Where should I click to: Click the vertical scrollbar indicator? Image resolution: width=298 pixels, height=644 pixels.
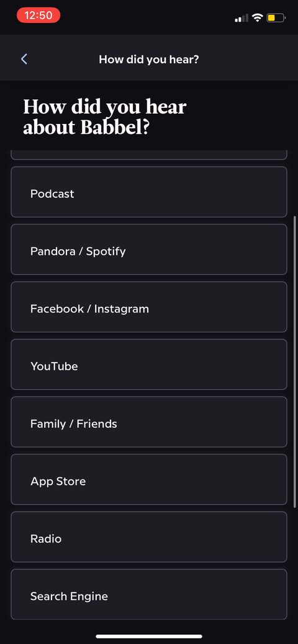click(x=295, y=361)
